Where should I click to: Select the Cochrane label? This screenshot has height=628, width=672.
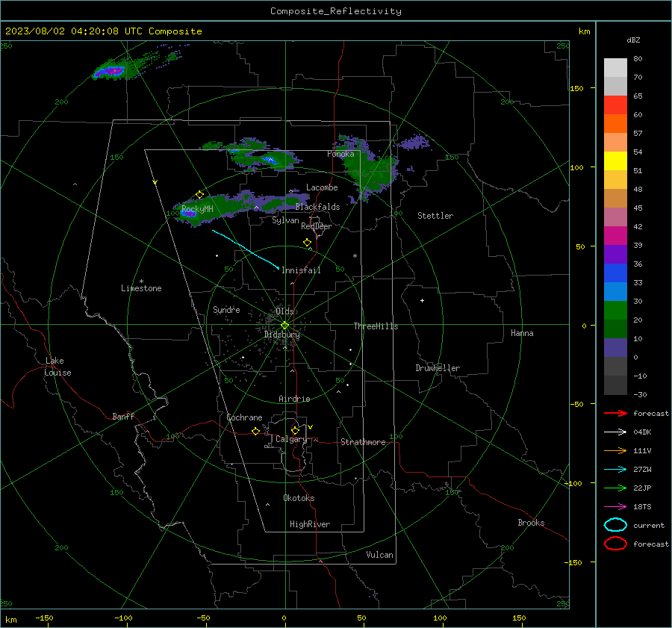point(244,417)
